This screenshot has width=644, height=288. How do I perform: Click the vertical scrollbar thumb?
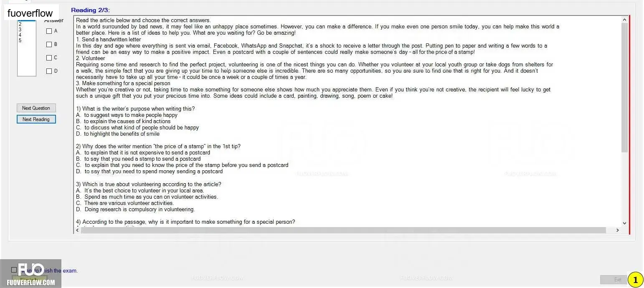624,88
